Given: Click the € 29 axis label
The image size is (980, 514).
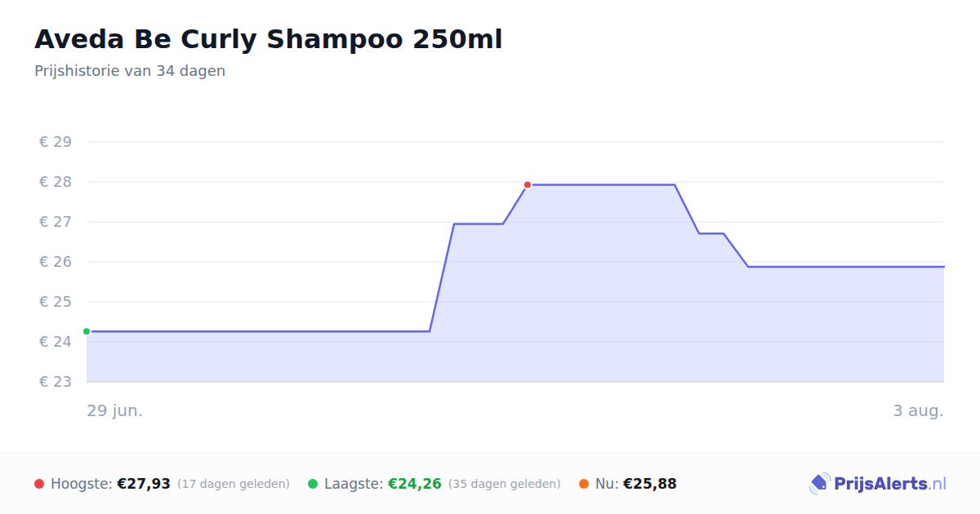Looking at the screenshot, I should pos(56,142).
